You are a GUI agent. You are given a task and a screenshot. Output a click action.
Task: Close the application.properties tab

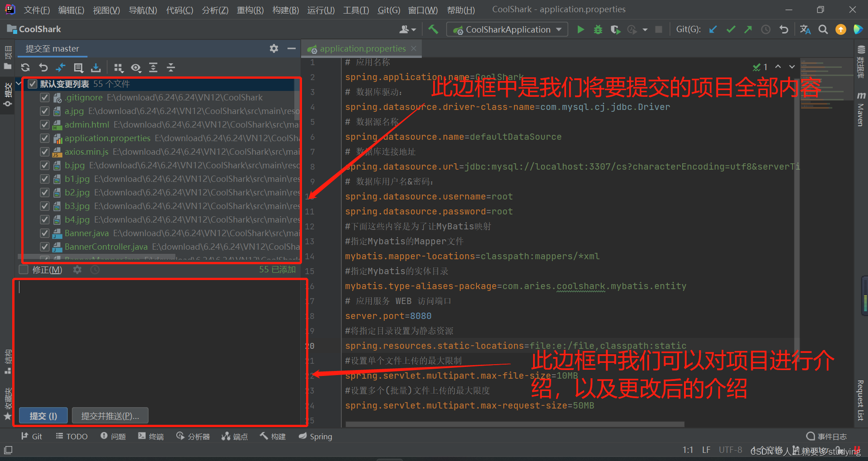click(414, 48)
